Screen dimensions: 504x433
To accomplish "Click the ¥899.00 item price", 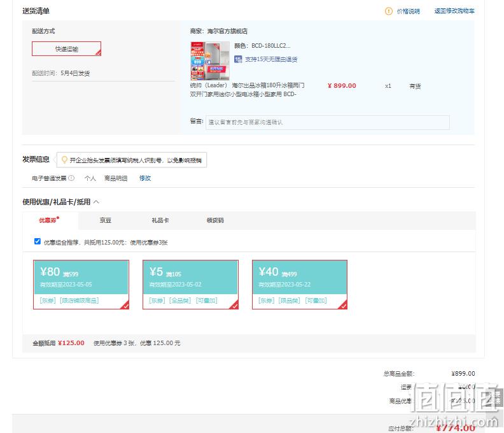I will click(342, 86).
